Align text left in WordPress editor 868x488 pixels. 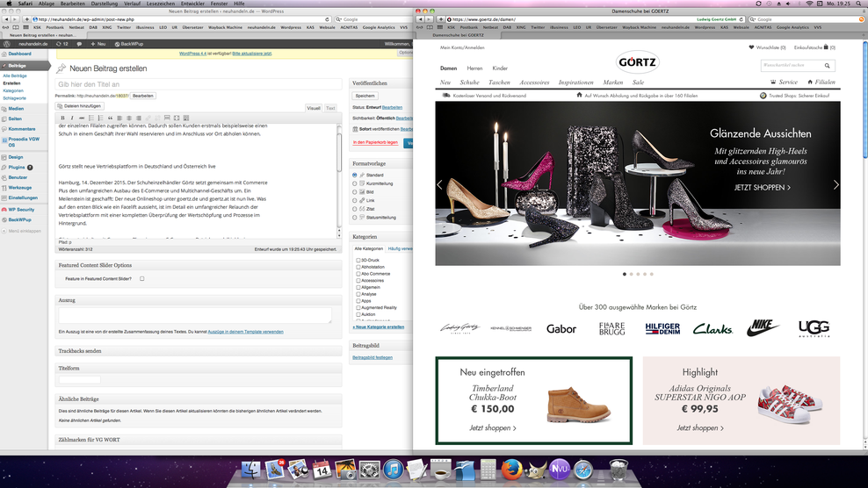(119, 118)
